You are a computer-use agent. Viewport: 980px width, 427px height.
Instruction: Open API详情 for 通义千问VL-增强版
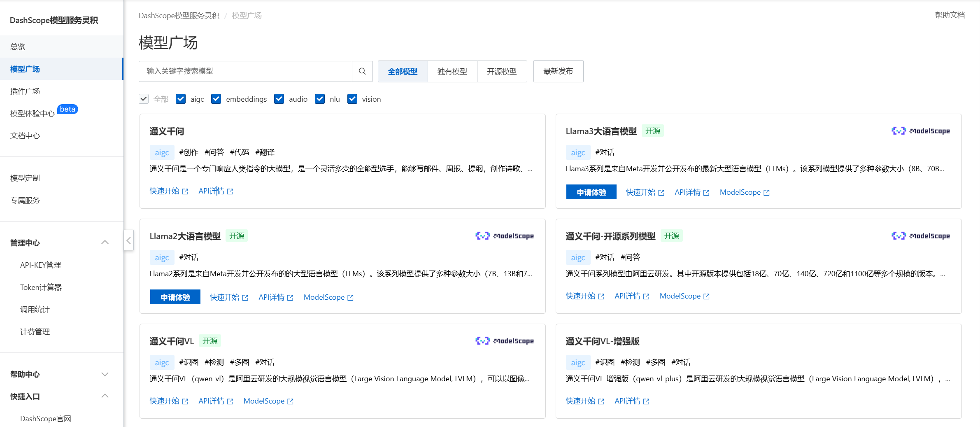(632, 401)
